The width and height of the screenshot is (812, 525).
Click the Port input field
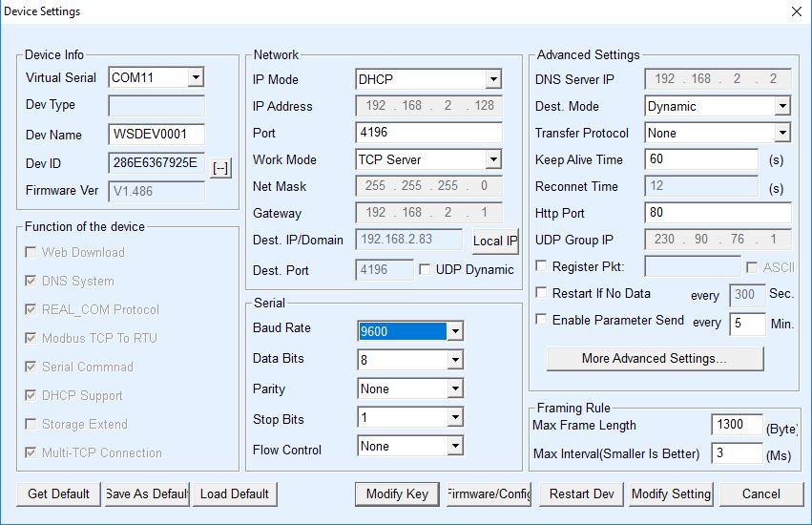pyautogui.click(x=428, y=133)
